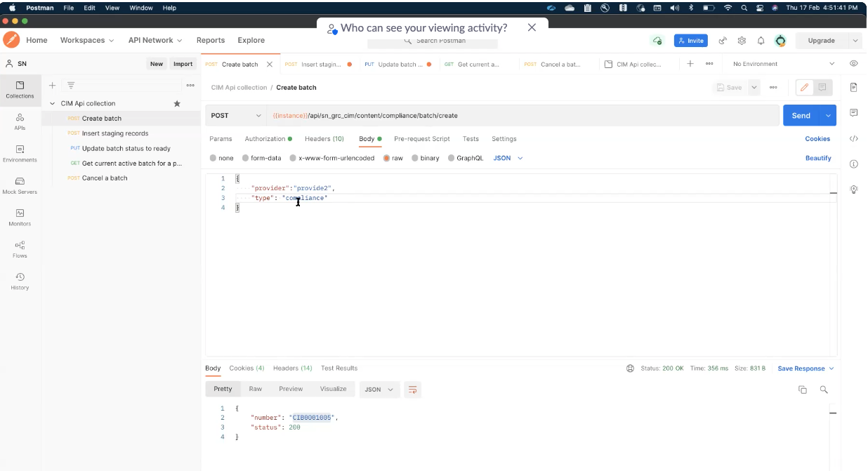
Task: Toggle response line wrap icon
Action: [x=412, y=389]
